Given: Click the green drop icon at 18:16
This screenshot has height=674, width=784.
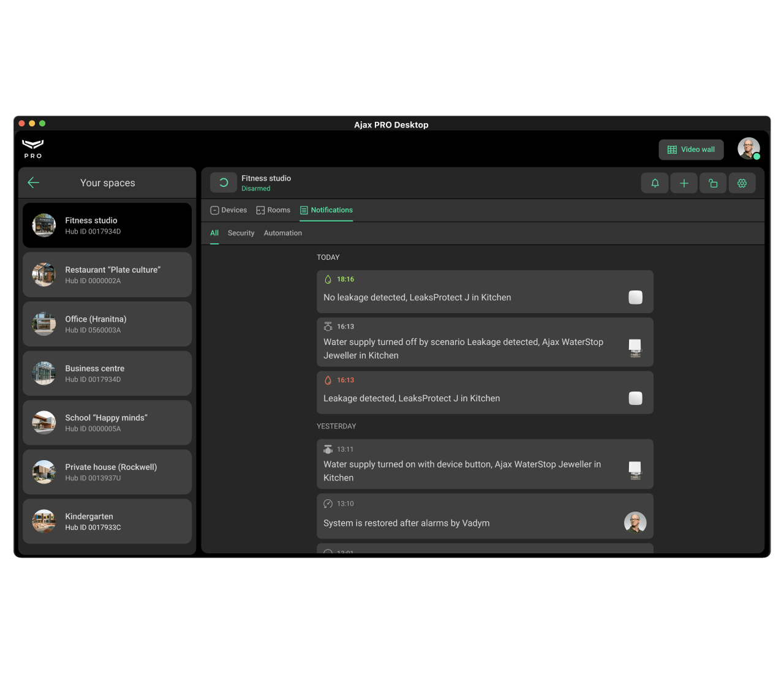Looking at the screenshot, I should pyautogui.click(x=328, y=279).
